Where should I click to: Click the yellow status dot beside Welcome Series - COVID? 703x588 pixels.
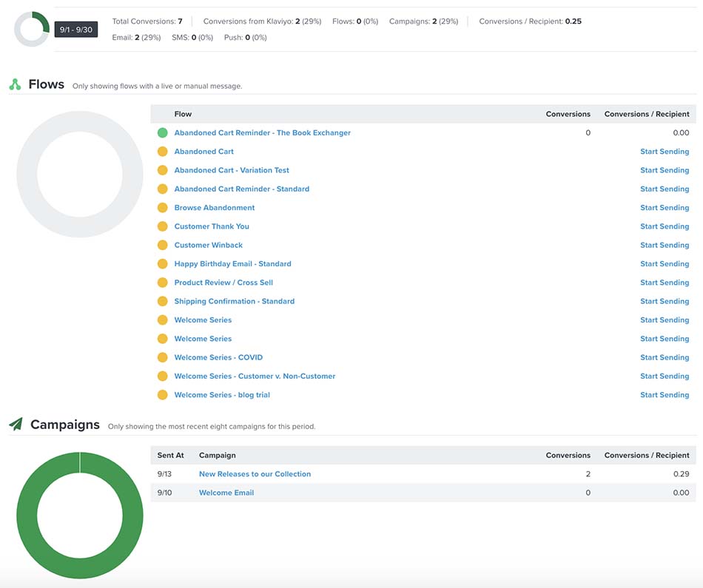[162, 357]
